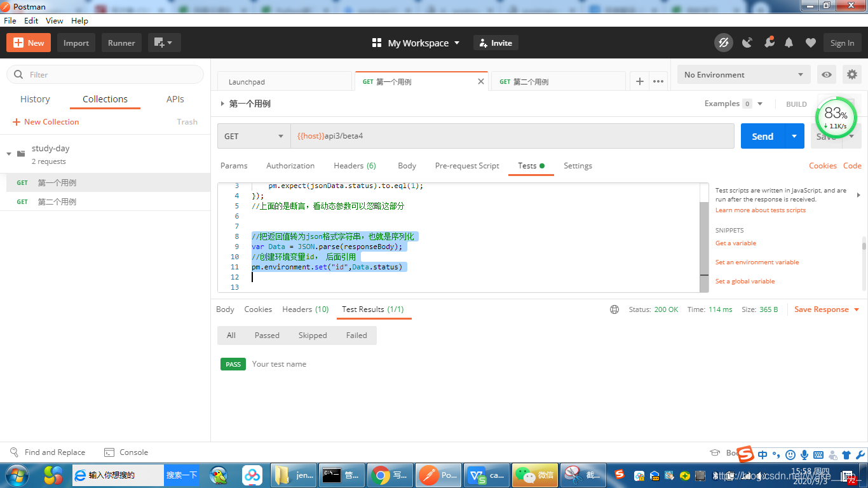Open manage environments gear icon
The image size is (868, 488).
coord(852,74)
